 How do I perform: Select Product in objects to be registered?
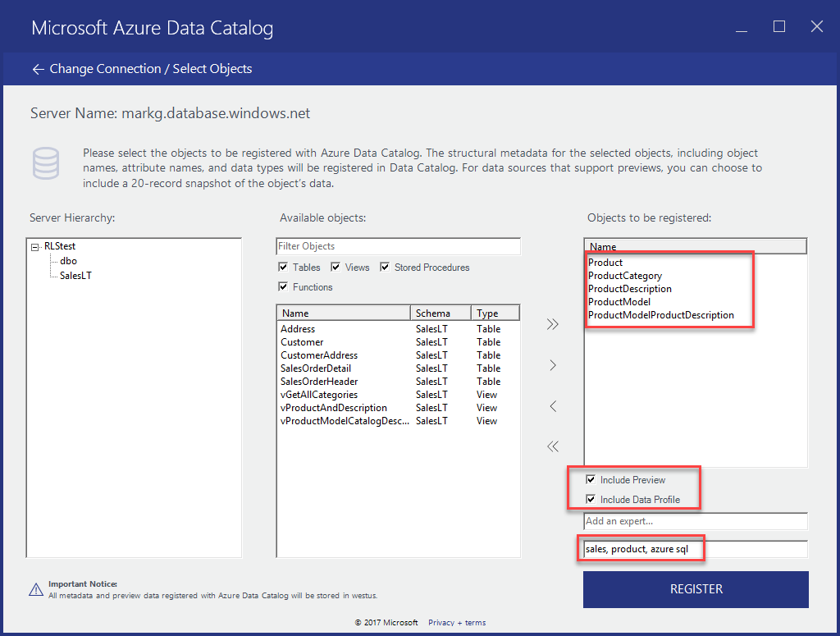pos(605,263)
